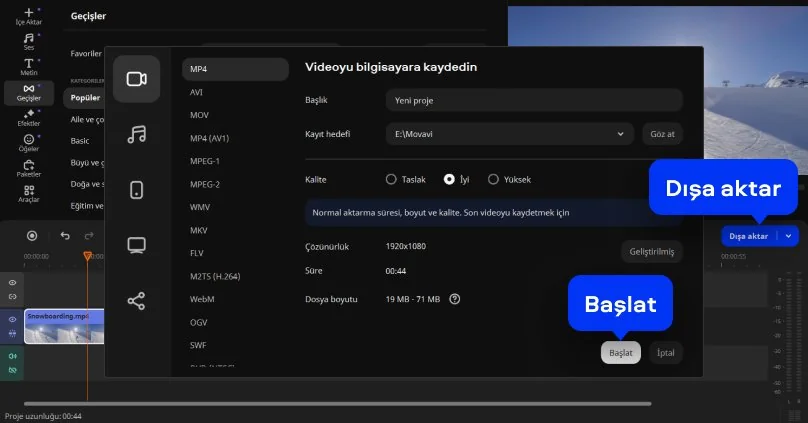Select the Geçişler transitions tab
This screenshot has height=423, width=808.
29,92
